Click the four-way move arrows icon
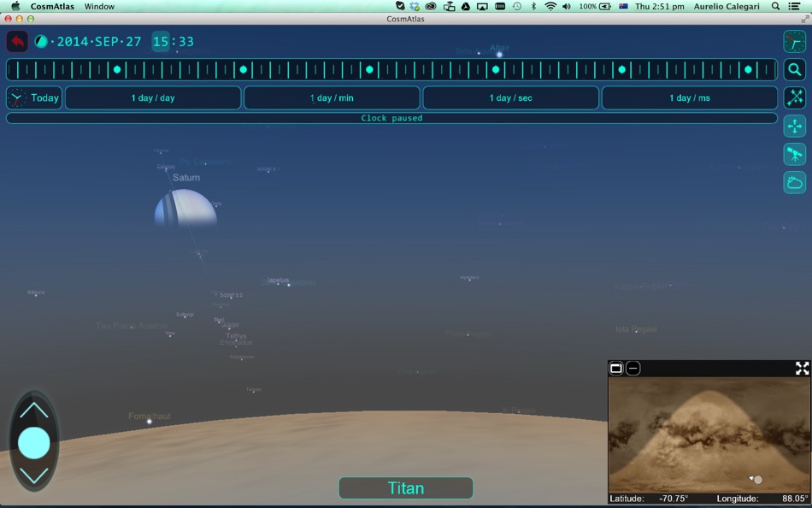This screenshot has height=508, width=812. coord(794,126)
